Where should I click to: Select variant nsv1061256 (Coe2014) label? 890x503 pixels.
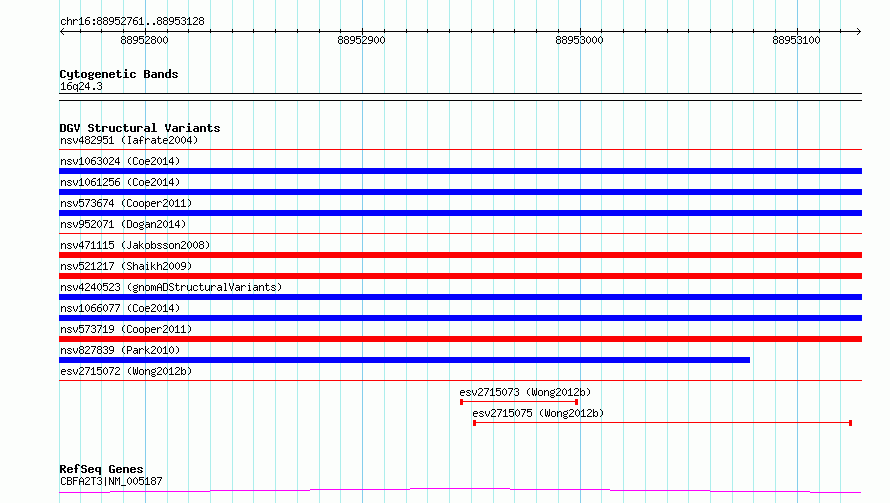point(120,182)
